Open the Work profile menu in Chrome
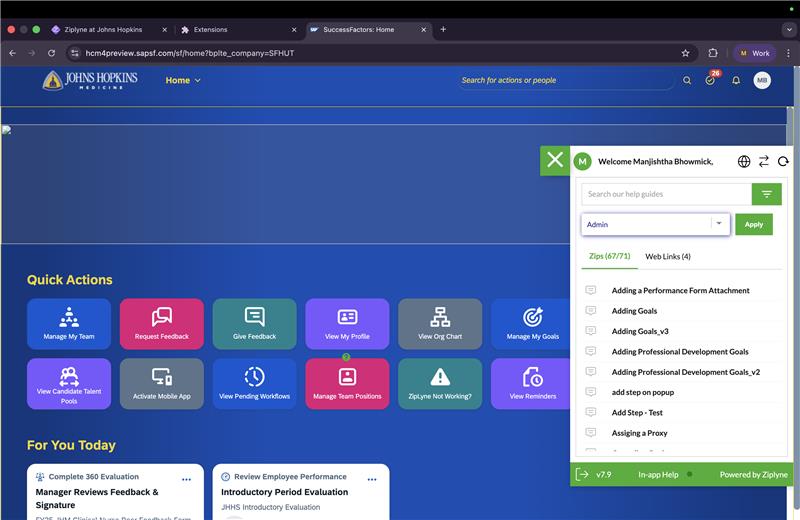This screenshot has width=800, height=520. coord(755,53)
